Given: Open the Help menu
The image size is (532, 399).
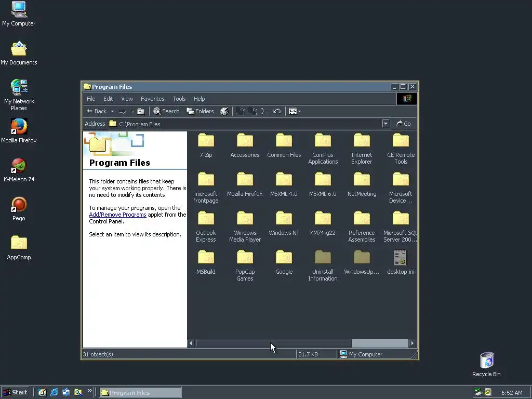Looking at the screenshot, I should [x=199, y=99].
